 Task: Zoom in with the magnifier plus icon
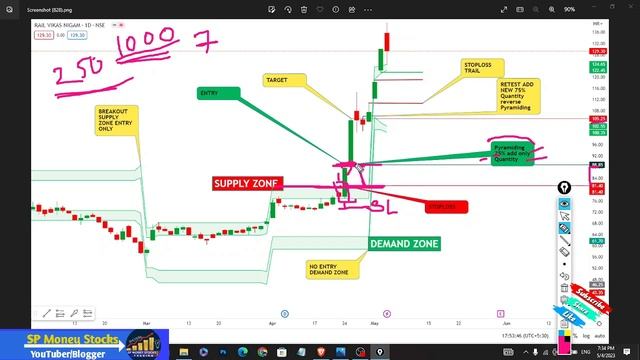(x=552, y=9)
